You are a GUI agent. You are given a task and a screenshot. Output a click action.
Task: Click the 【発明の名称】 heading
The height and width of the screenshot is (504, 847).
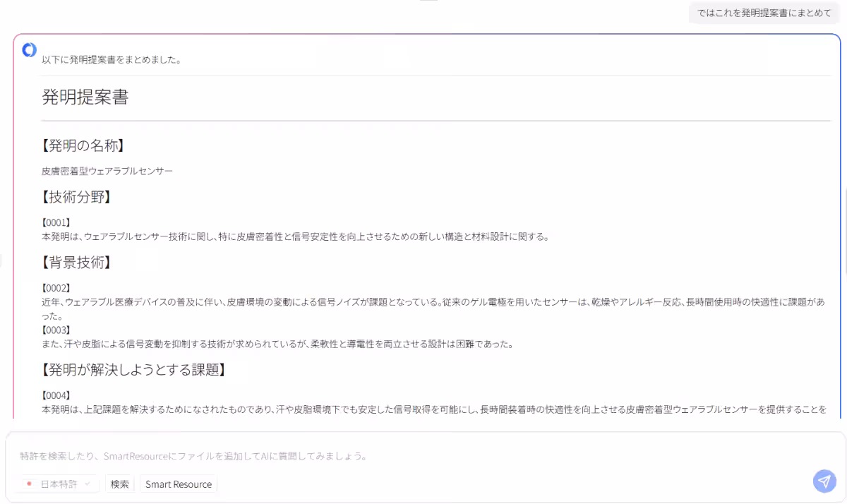82,145
